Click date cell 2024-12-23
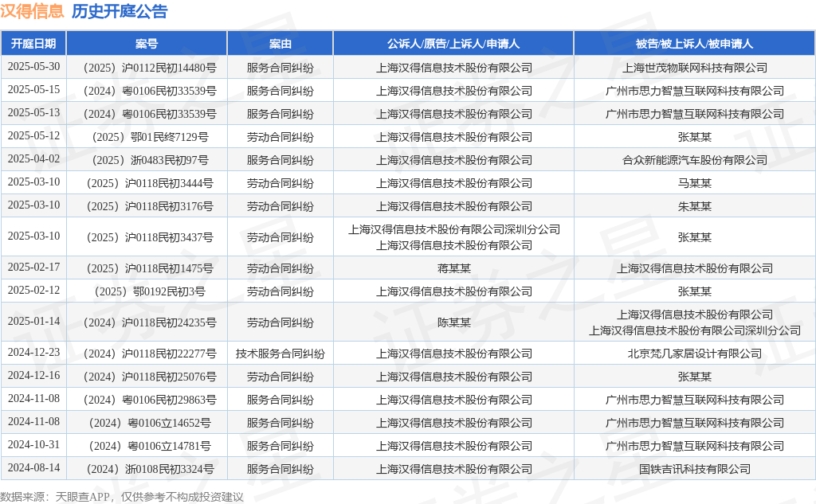Image resolution: width=816 pixels, height=504 pixels. coord(33,352)
